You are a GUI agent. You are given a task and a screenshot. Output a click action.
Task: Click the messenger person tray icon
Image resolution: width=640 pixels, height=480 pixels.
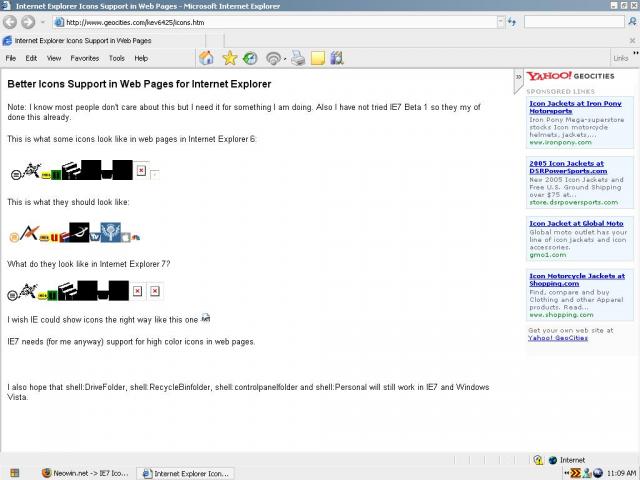tap(587, 473)
